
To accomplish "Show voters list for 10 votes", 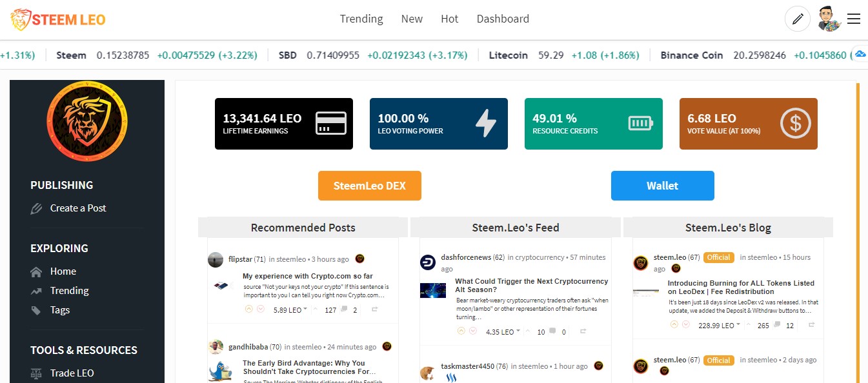I will [x=541, y=332].
